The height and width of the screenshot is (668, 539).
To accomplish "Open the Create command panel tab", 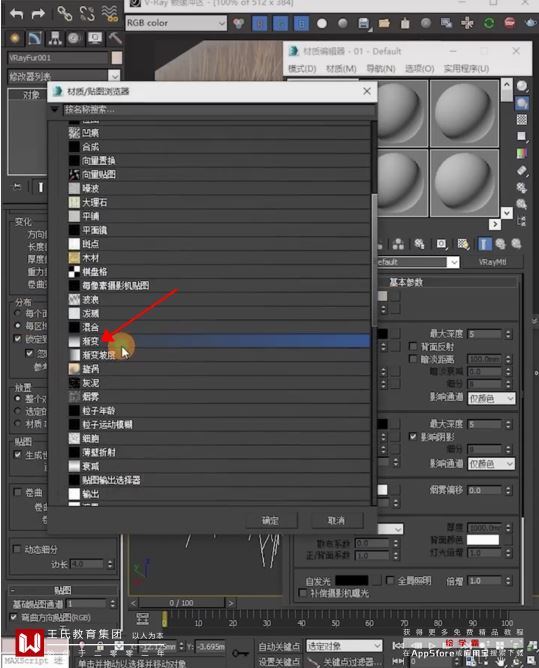I will pyautogui.click(x=15, y=39).
